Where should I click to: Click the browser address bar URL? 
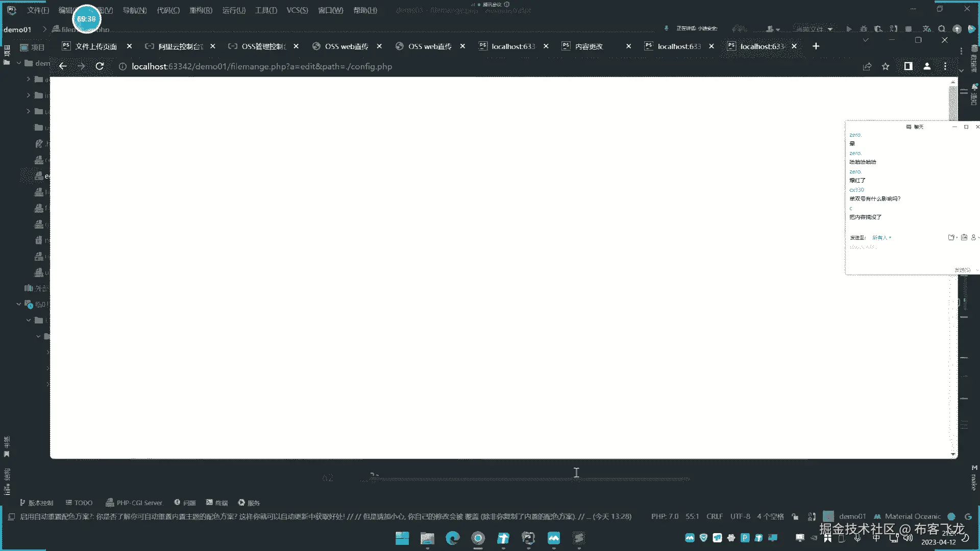click(x=262, y=66)
